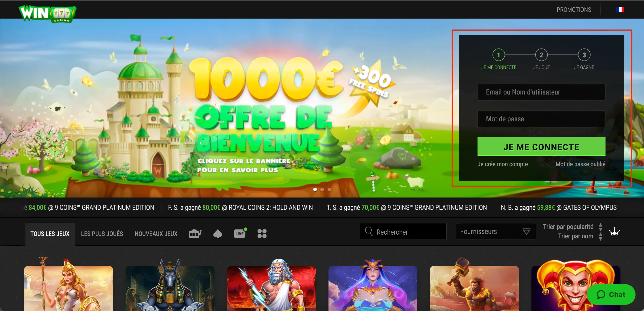644x311 pixels.
Task: Click the Trier par popularité label
Action: pyautogui.click(x=568, y=227)
